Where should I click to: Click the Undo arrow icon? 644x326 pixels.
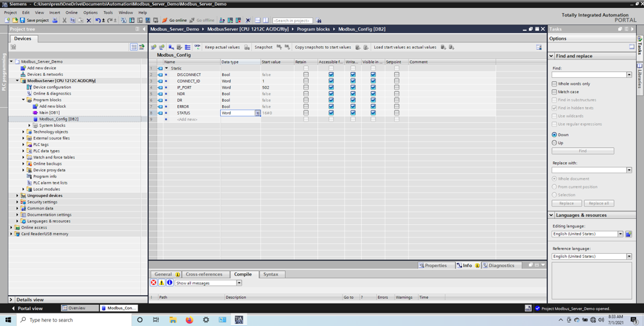pyautogui.click(x=98, y=20)
